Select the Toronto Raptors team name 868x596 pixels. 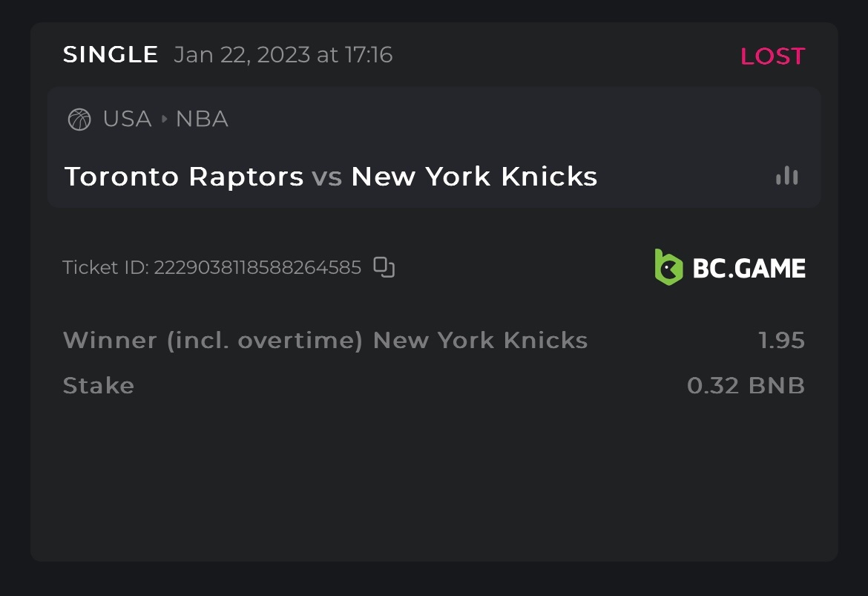tap(184, 177)
